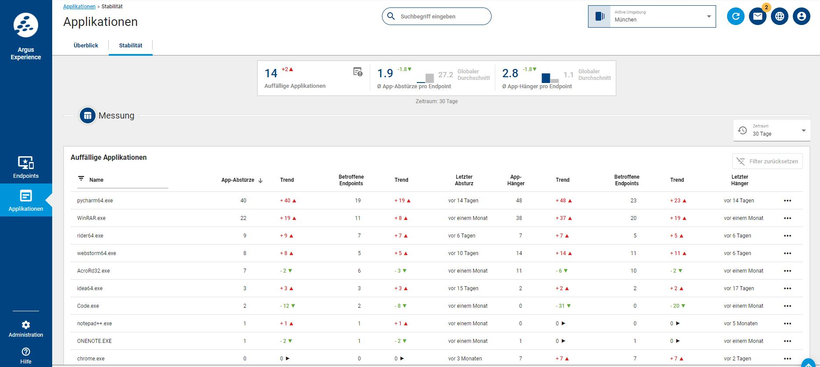Click Filter zurücksetzen button
Viewport: 820px width, 367px height.
point(767,162)
